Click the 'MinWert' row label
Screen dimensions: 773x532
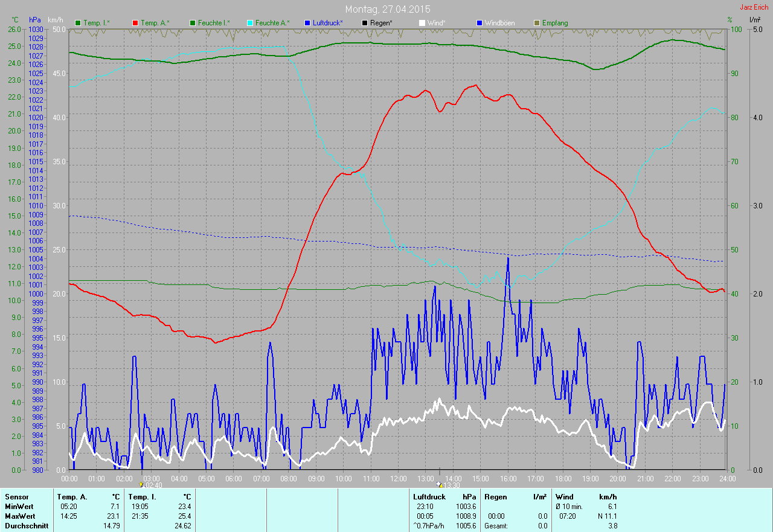click(19, 507)
